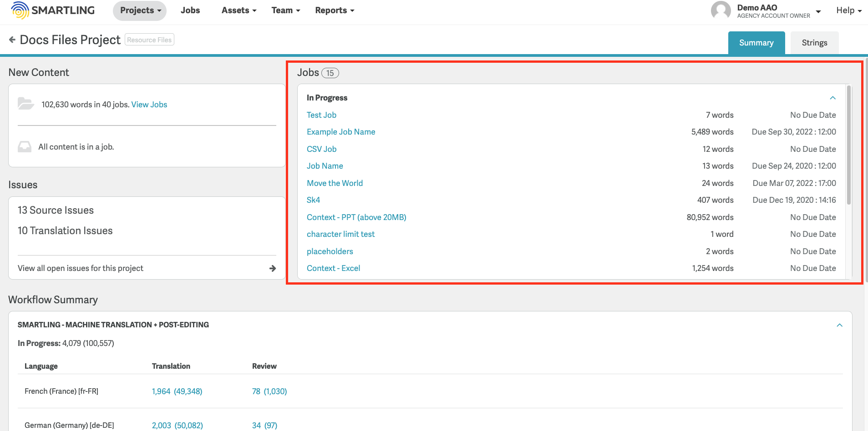868x431 pixels.
Task: Open the Test Job link
Action: click(321, 115)
